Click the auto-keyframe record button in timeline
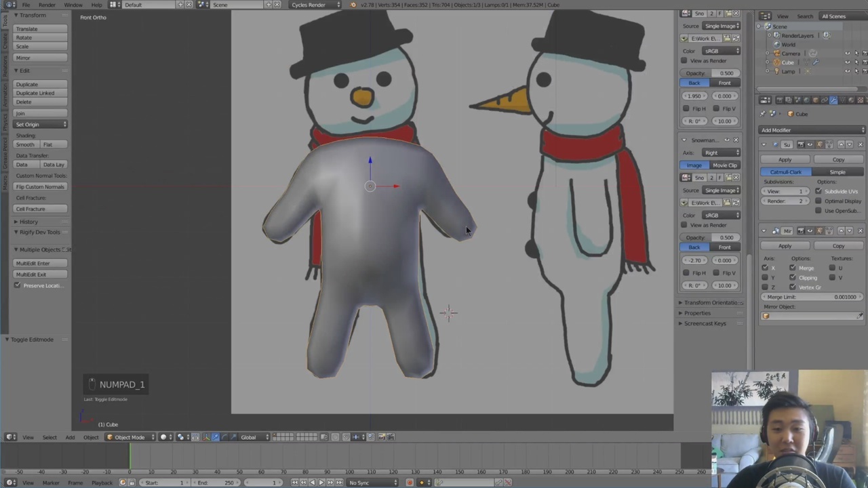 410,483
